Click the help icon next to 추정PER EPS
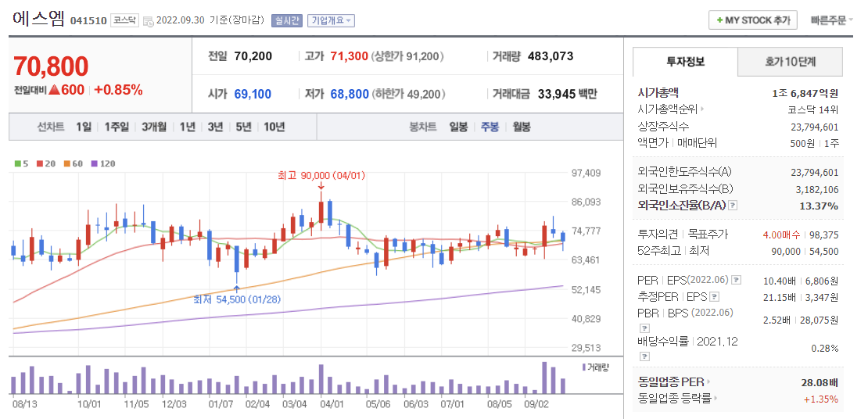The image size is (868, 419). pos(714,297)
